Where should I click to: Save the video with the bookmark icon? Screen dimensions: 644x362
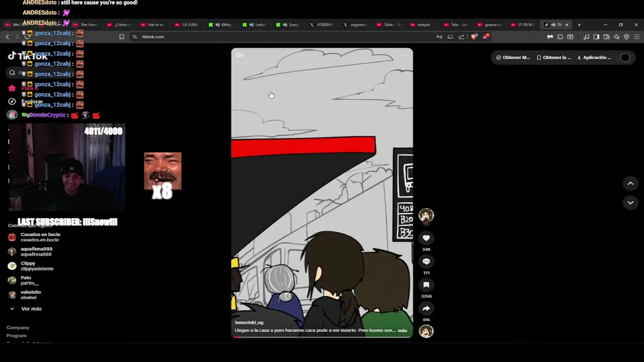coord(426,285)
